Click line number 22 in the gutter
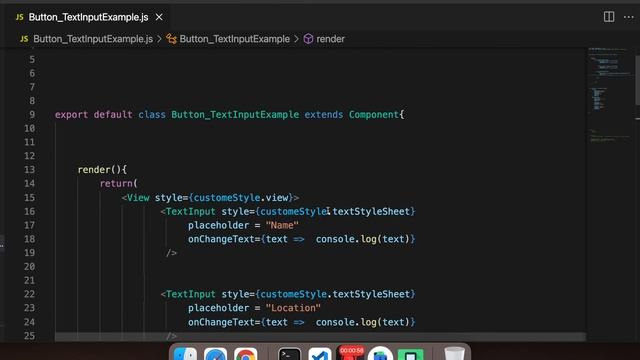The height and width of the screenshot is (360, 640). pyautogui.click(x=29, y=294)
